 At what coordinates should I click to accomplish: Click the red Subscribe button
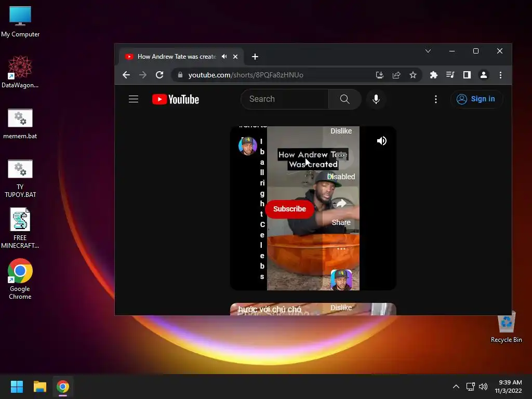click(x=289, y=209)
